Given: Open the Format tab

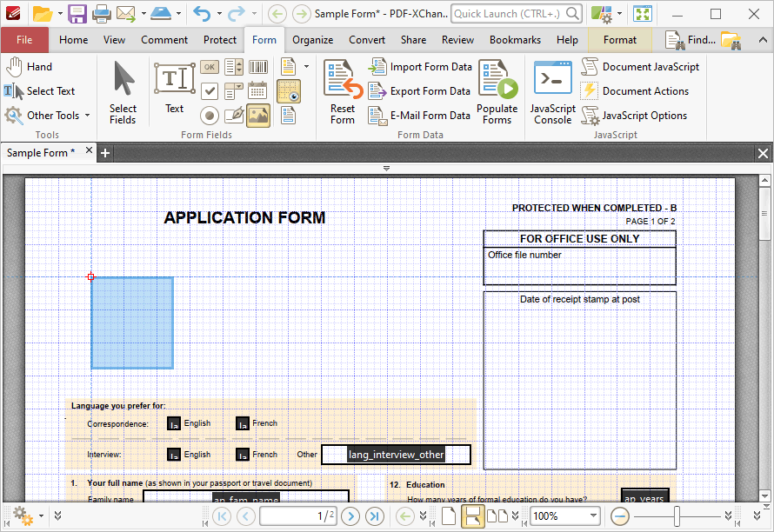Looking at the screenshot, I should [x=620, y=40].
